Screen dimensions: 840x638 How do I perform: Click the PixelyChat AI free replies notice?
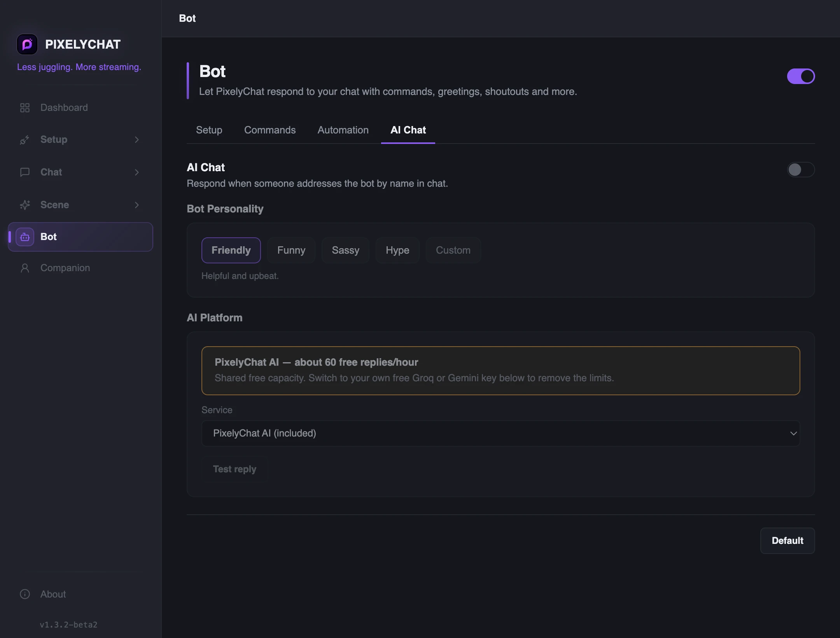(x=500, y=371)
